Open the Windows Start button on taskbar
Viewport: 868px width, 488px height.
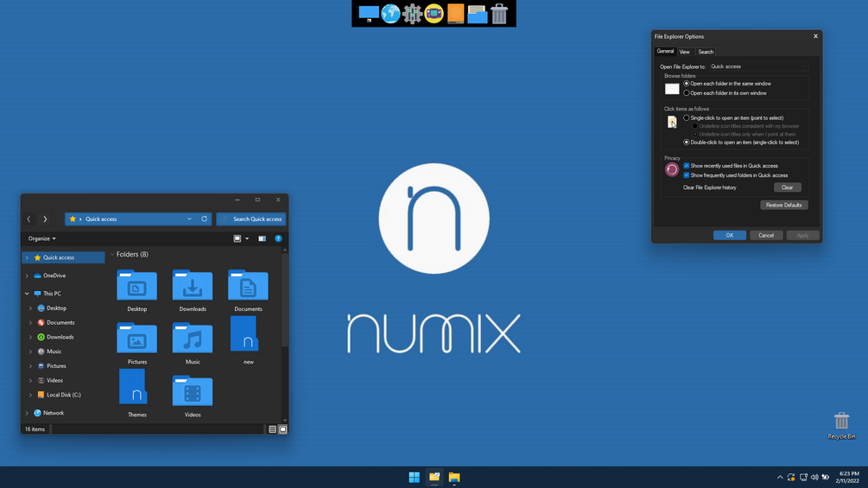click(414, 477)
